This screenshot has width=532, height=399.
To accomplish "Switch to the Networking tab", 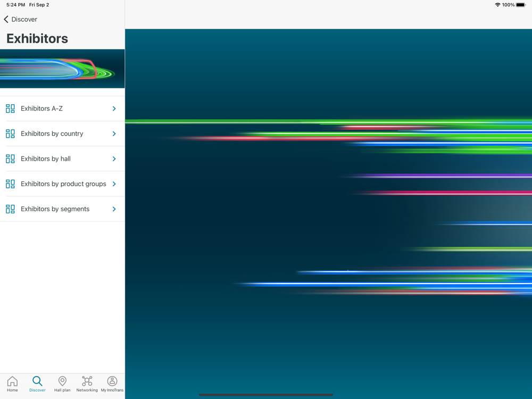I will tap(87, 384).
